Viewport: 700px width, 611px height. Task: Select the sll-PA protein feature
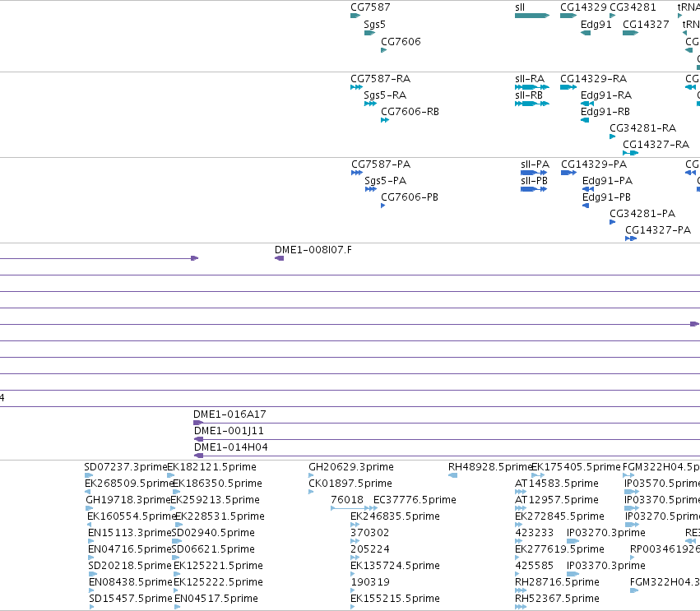(535, 164)
